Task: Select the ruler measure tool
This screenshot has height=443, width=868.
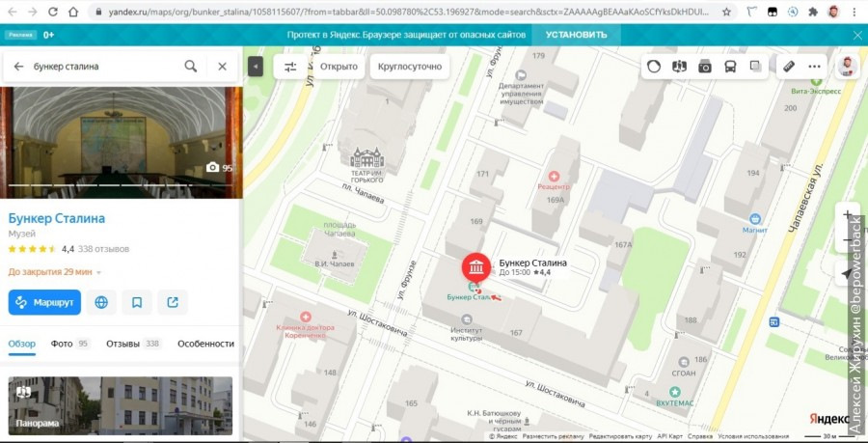Action: 789,67
